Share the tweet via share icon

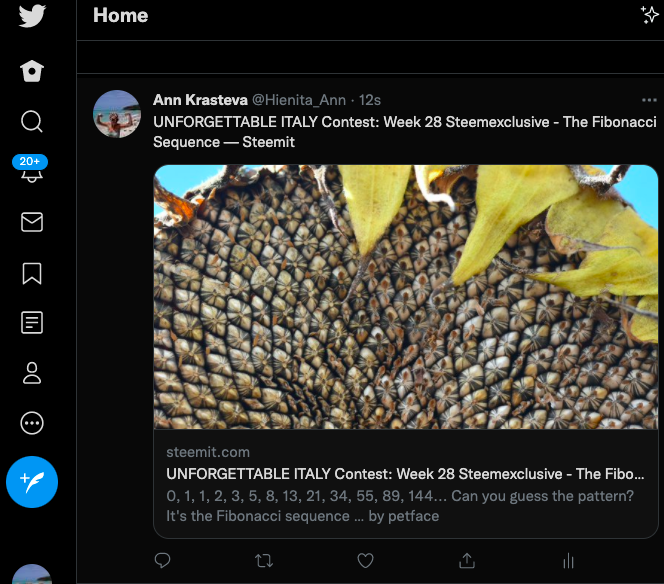(x=467, y=560)
